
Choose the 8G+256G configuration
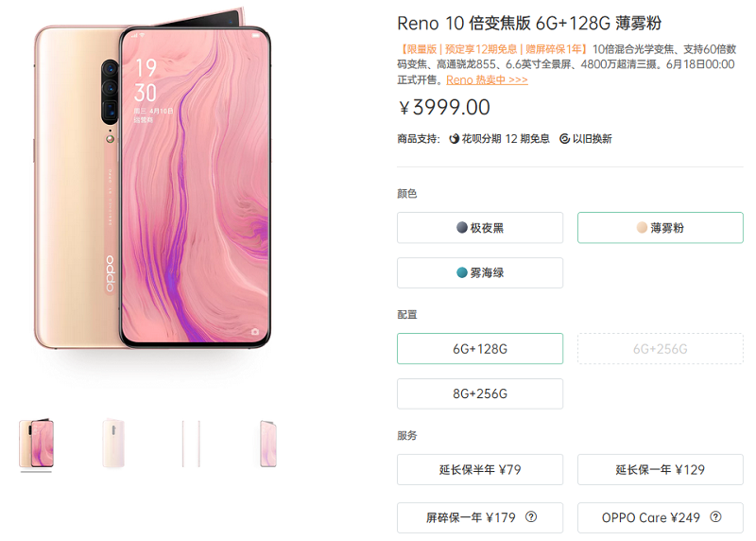pos(480,393)
